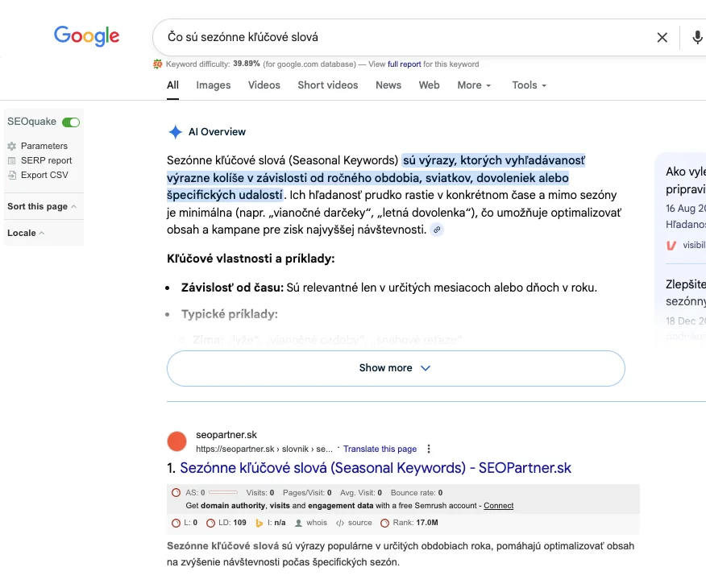Switch to the Short videos tab
706x588 pixels.
(x=328, y=85)
